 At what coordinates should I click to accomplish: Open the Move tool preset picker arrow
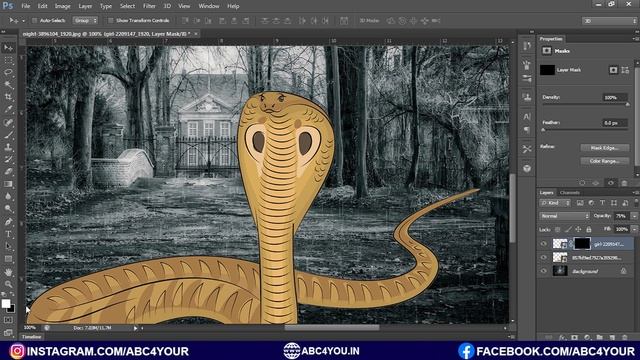point(23,20)
